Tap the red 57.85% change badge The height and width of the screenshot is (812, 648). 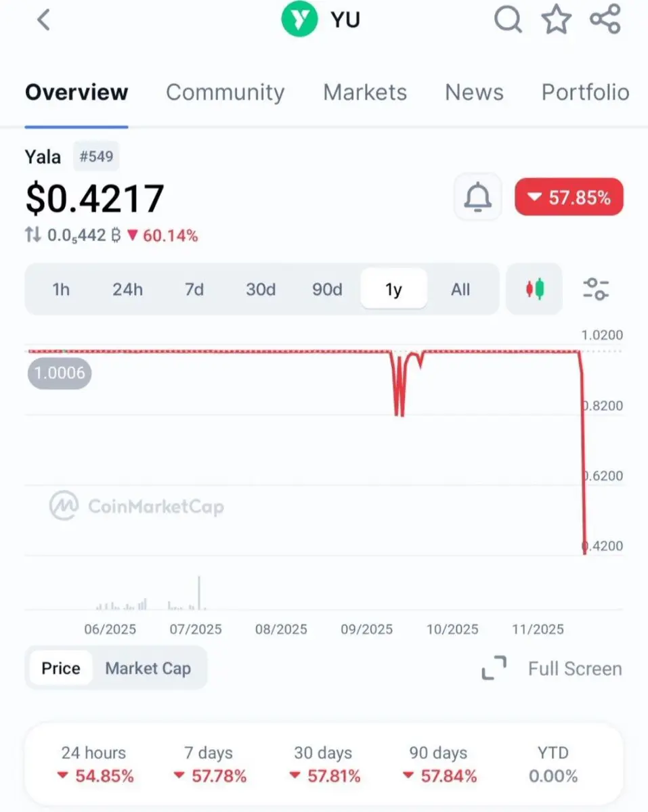tap(569, 197)
